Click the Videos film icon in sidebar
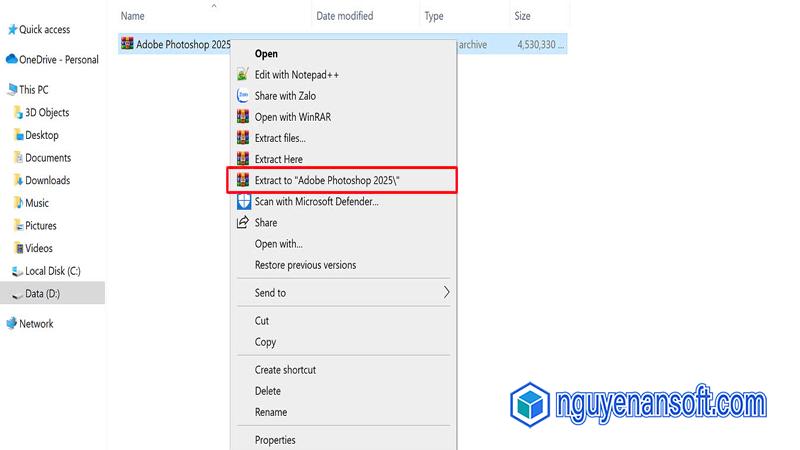The image size is (800, 450). [x=19, y=248]
